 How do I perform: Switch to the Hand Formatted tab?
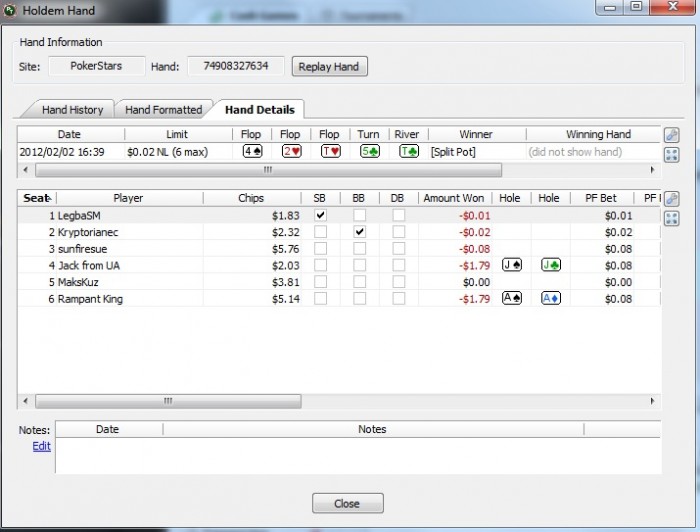(163, 110)
